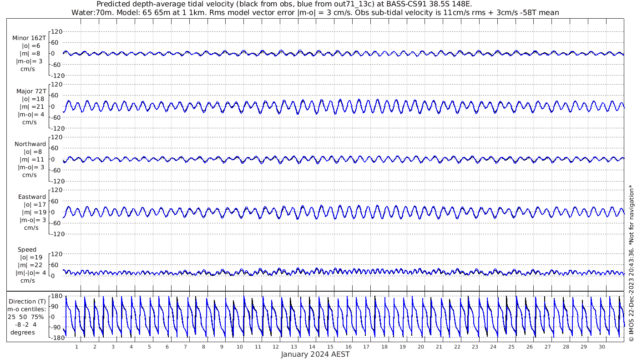Select the 'Minor 162T' panel label
This screenshot has width=637, height=364.
click(29, 38)
